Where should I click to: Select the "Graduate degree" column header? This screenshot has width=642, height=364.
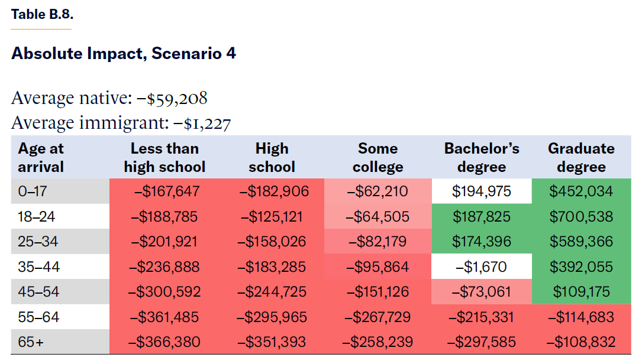581,158
